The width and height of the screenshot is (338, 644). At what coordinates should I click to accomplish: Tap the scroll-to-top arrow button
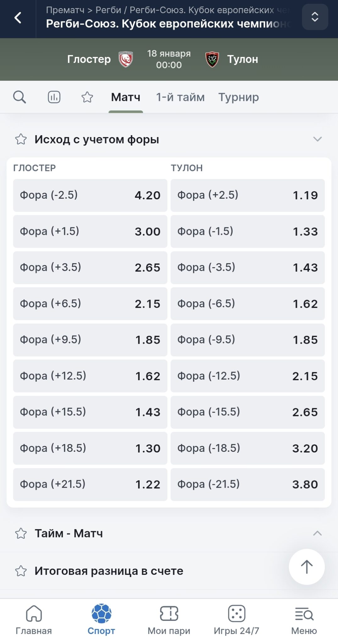pos(307,567)
